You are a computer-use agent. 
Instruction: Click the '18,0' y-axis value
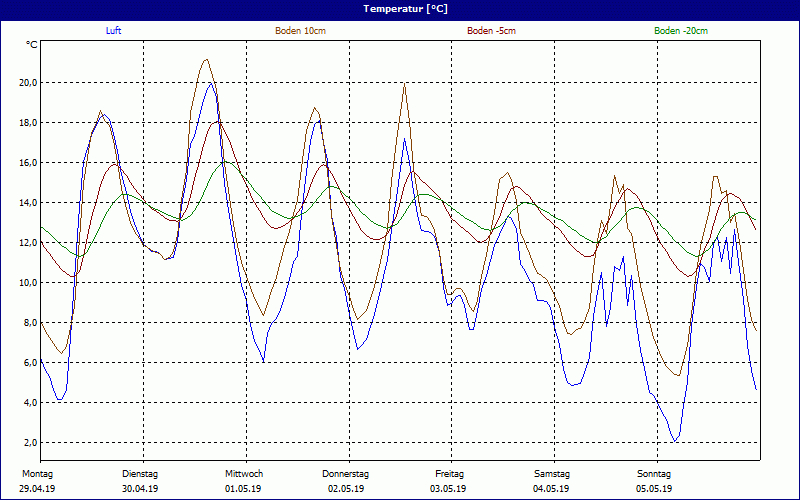[x=28, y=122]
